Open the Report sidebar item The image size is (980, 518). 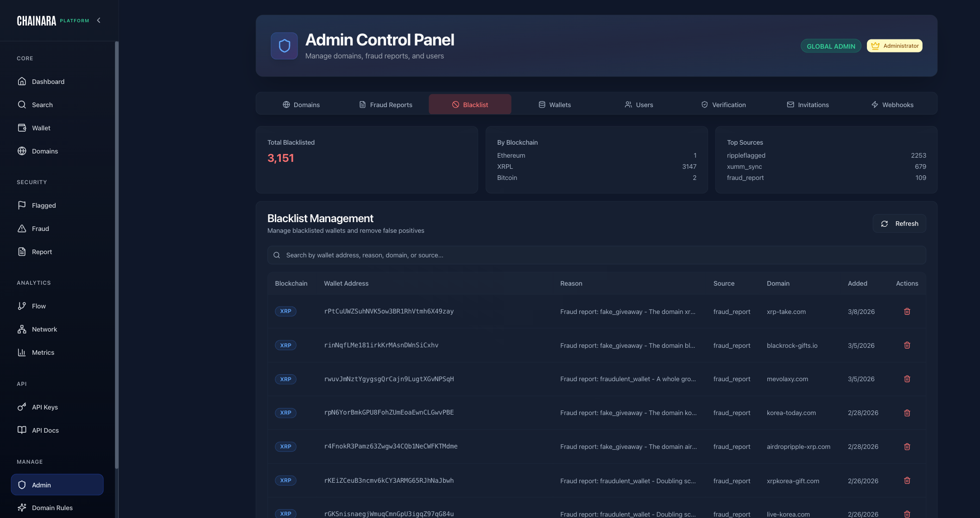(x=57, y=252)
